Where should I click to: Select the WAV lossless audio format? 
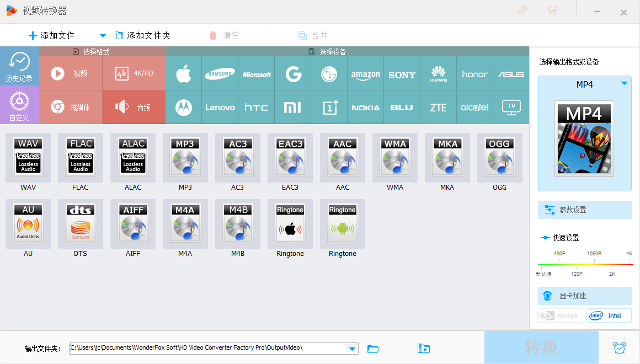(28, 158)
